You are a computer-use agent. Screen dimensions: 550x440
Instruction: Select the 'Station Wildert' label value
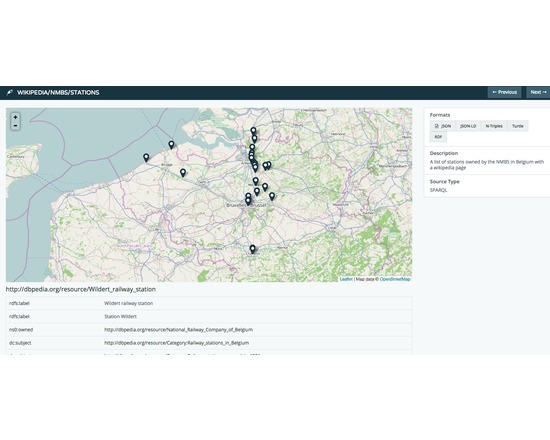pos(120,316)
